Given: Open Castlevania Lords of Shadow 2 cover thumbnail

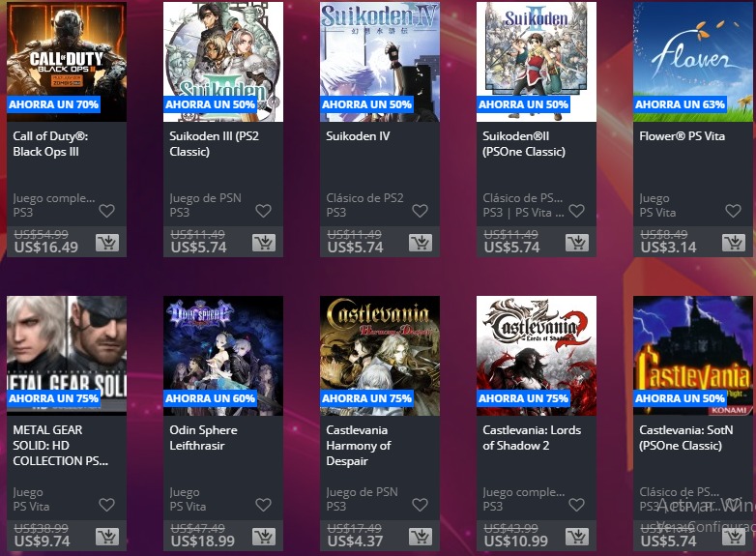Looking at the screenshot, I should [537, 356].
